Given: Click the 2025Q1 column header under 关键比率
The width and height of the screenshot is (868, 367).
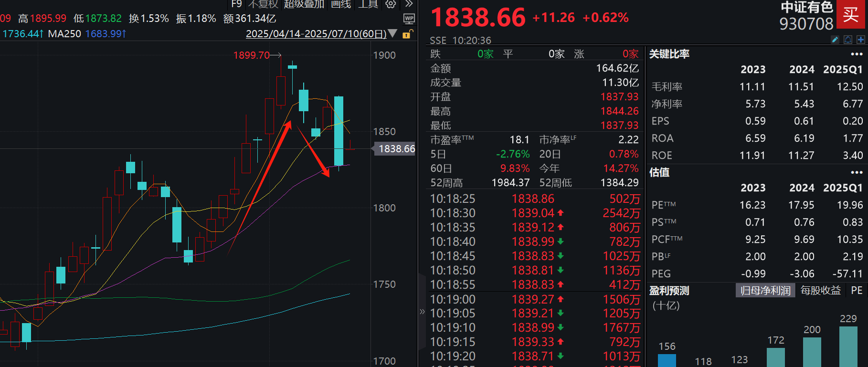Looking at the screenshot, I should pos(843,70).
